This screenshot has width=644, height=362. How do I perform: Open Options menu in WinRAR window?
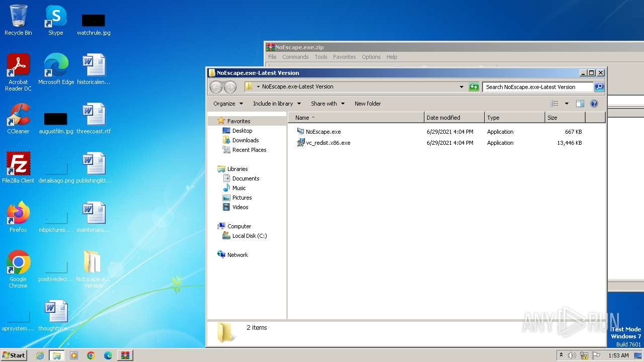(371, 57)
